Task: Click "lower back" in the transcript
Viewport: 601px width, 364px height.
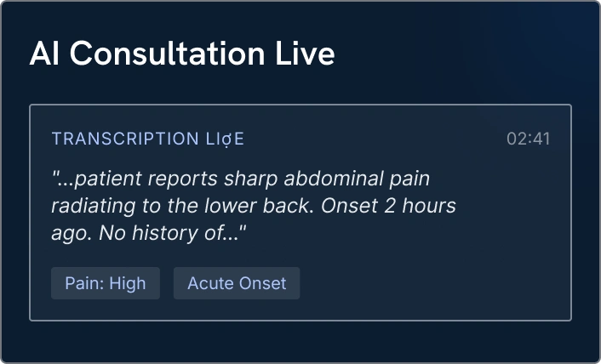Action: [256, 206]
